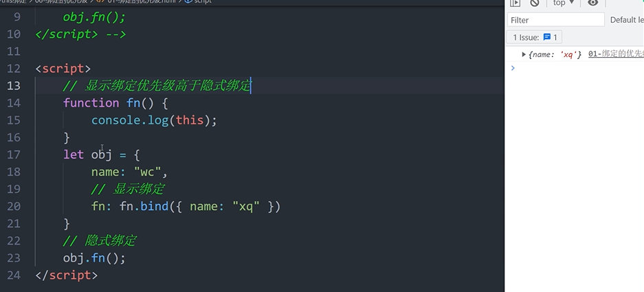The height and width of the screenshot is (292, 644).
Task: Click line number 10 in the gutter
Action: pos(13,34)
